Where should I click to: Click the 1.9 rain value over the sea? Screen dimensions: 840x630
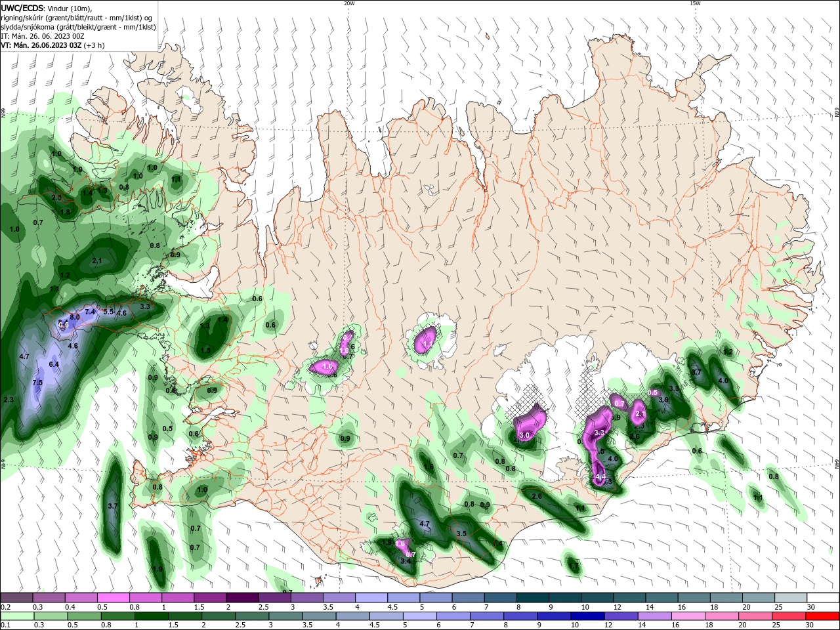[157, 569]
